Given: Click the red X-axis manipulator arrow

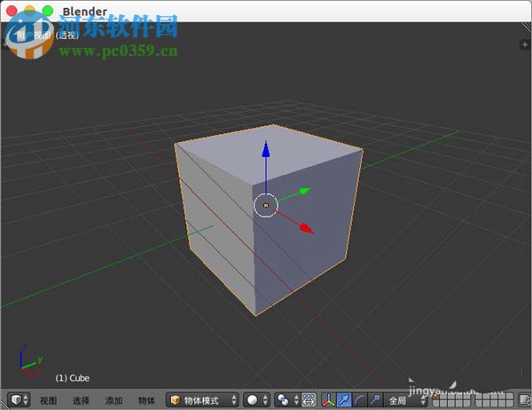Looking at the screenshot, I should (307, 228).
